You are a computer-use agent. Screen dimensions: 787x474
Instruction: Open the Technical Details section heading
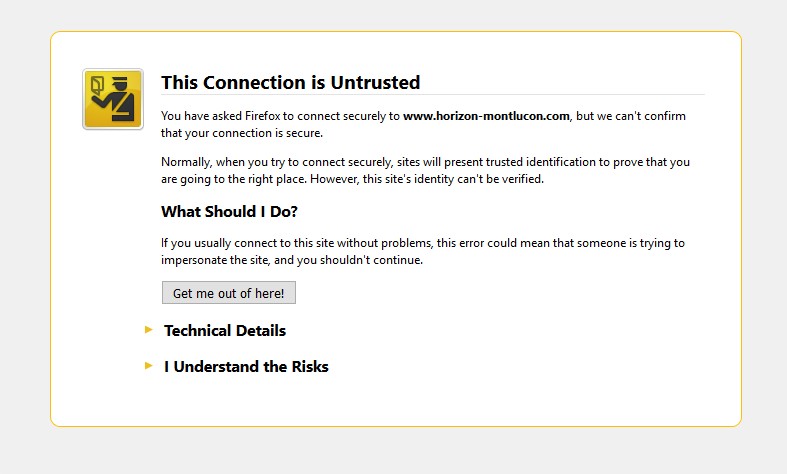[x=225, y=331]
